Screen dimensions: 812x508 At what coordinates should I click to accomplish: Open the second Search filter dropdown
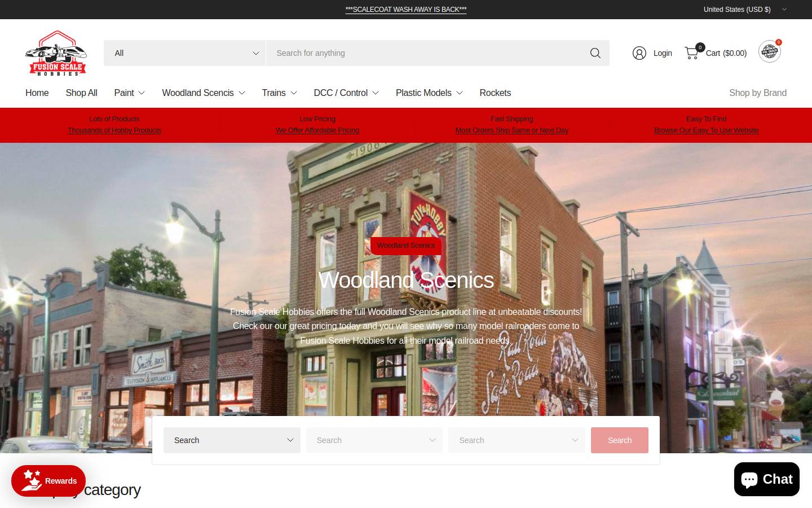coord(374,440)
